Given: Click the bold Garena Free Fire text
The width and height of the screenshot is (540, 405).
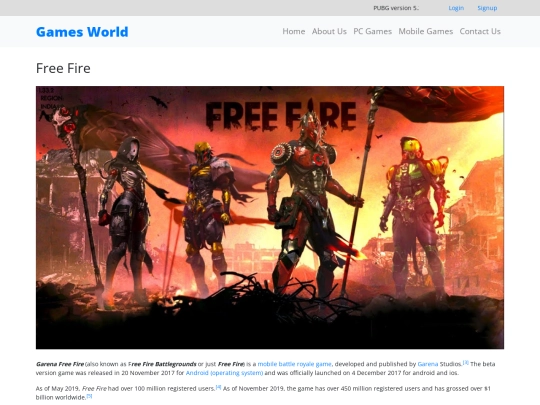Looking at the screenshot, I should [x=60, y=364].
